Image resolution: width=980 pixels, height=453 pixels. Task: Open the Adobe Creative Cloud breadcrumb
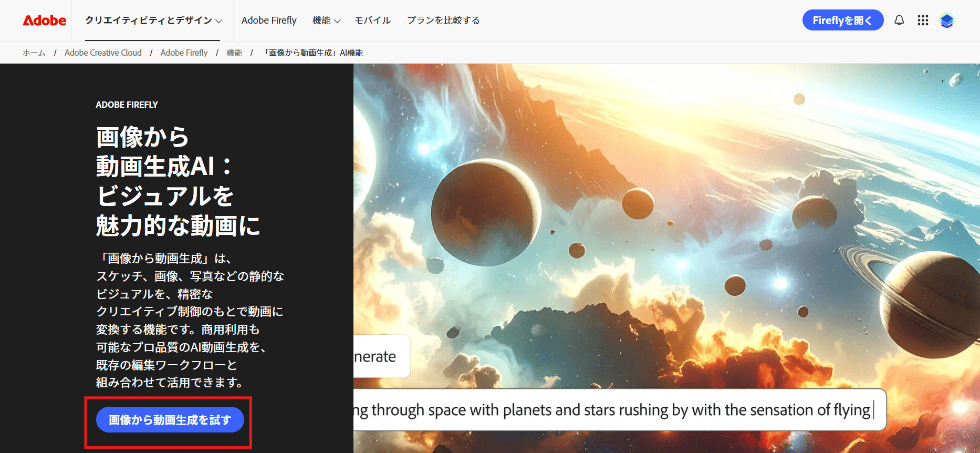pyautogui.click(x=103, y=53)
